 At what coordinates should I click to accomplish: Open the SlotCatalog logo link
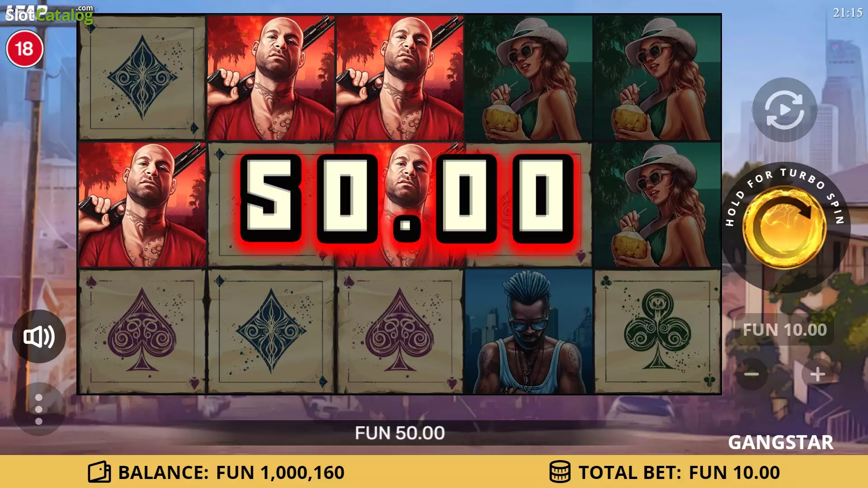tap(49, 14)
